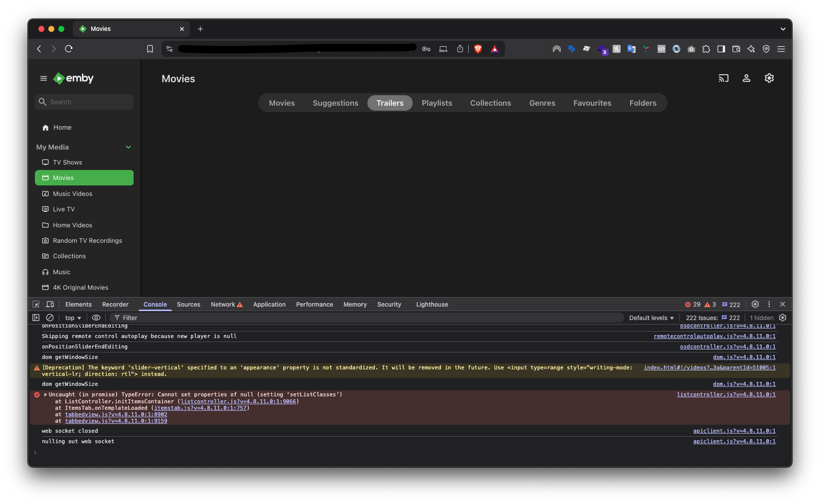Open the Default levels dropdown
Image resolution: width=820 pixels, height=504 pixels.
(x=651, y=318)
